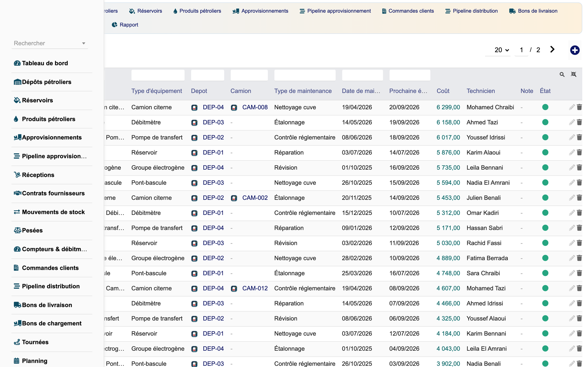Open Produits pétroliers in top menu
Screen dimensions: 588x367
(197, 11)
